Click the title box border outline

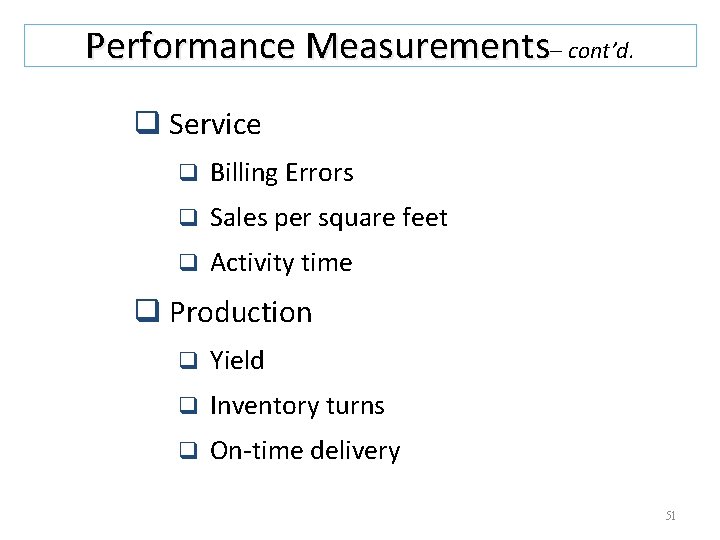(360, 25)
